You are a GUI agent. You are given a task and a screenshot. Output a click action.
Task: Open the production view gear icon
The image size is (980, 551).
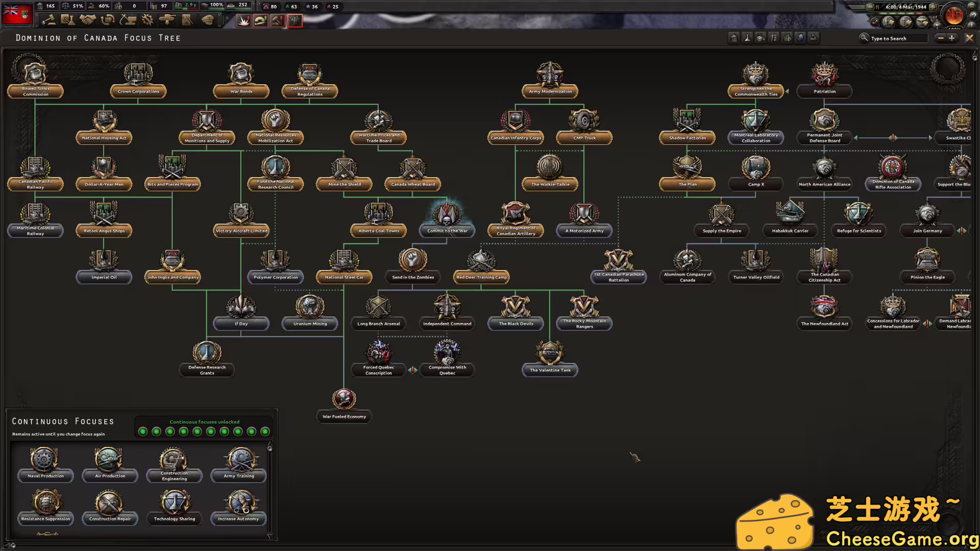click(x=149, y=19)
